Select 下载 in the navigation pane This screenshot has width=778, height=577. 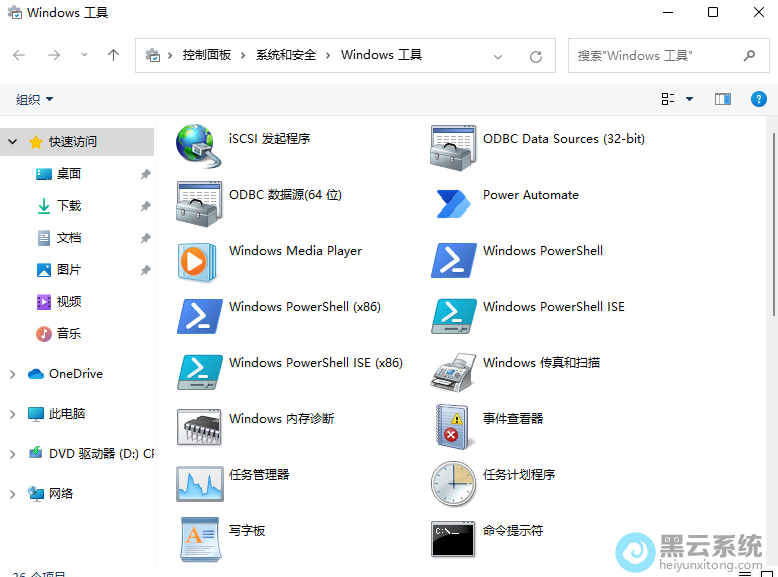(69, 206)
